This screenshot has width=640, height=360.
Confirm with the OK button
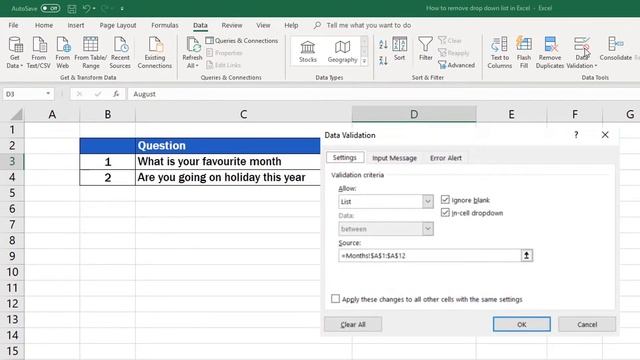click(x=522, y=324)
